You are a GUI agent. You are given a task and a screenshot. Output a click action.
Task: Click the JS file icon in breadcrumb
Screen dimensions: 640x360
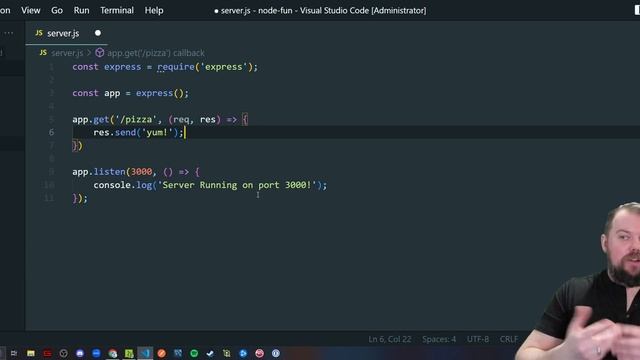43,53
